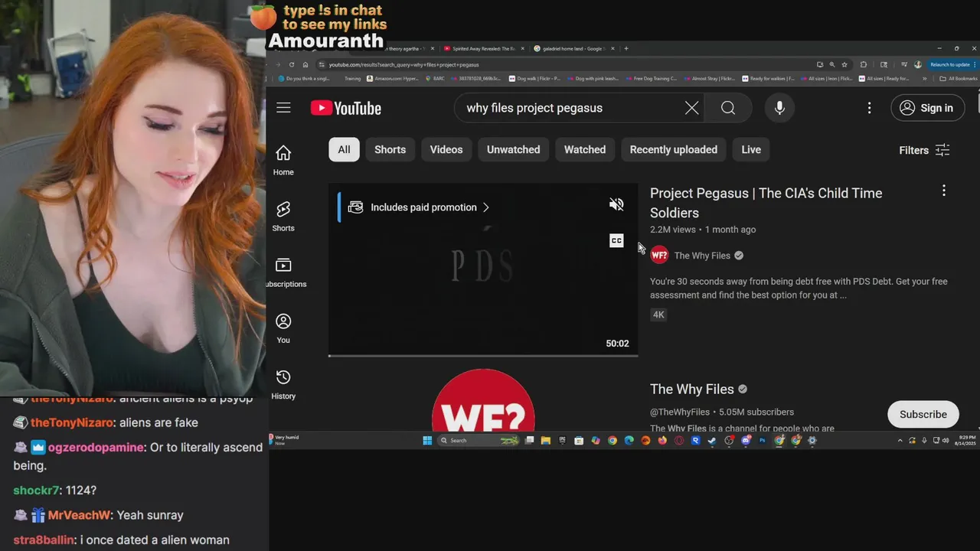Unmute the video preview
Viewport: 980px width, 551px height.
[x=616, y=204]
